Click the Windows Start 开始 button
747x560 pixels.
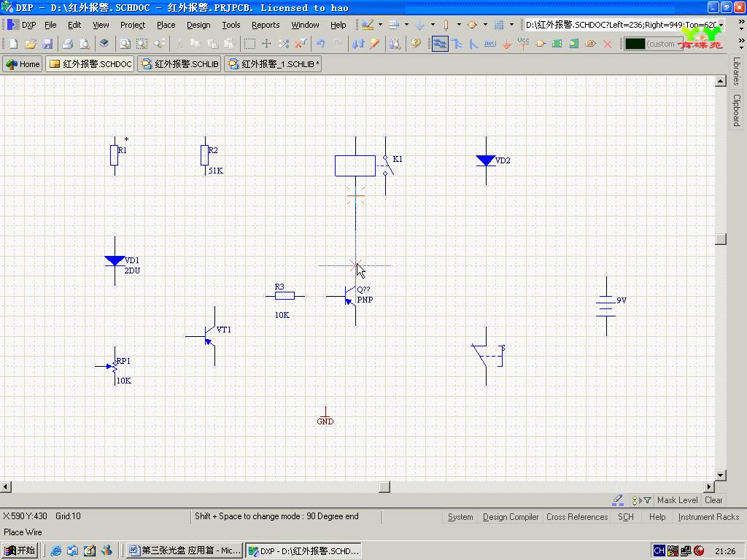[20, 551]
